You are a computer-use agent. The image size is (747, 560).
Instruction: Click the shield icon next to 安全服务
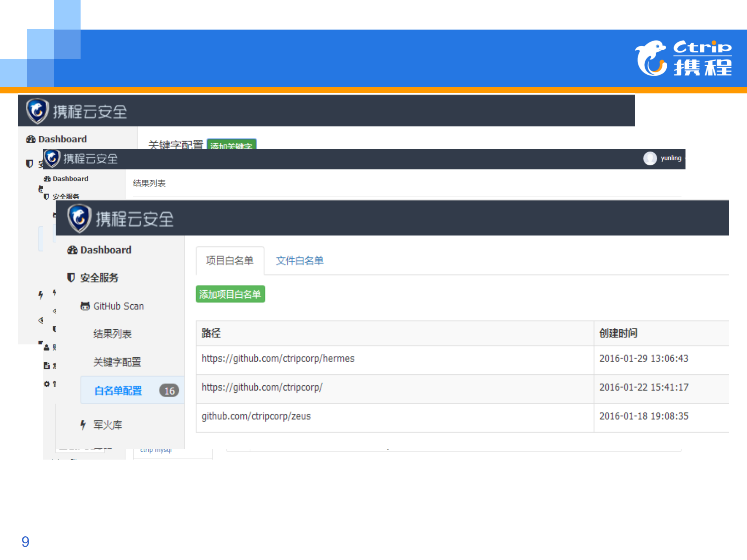[x=70, y=277]
